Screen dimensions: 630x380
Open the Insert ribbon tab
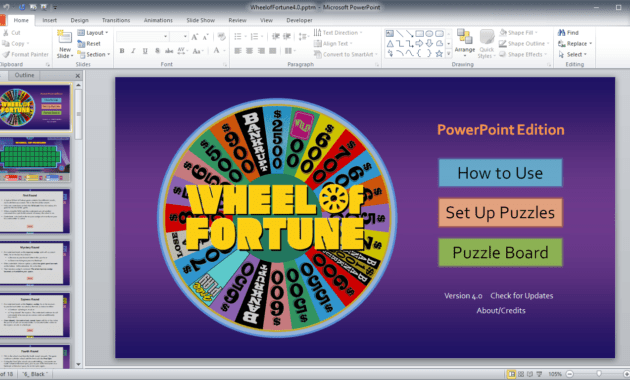click(x=49, y=20)
